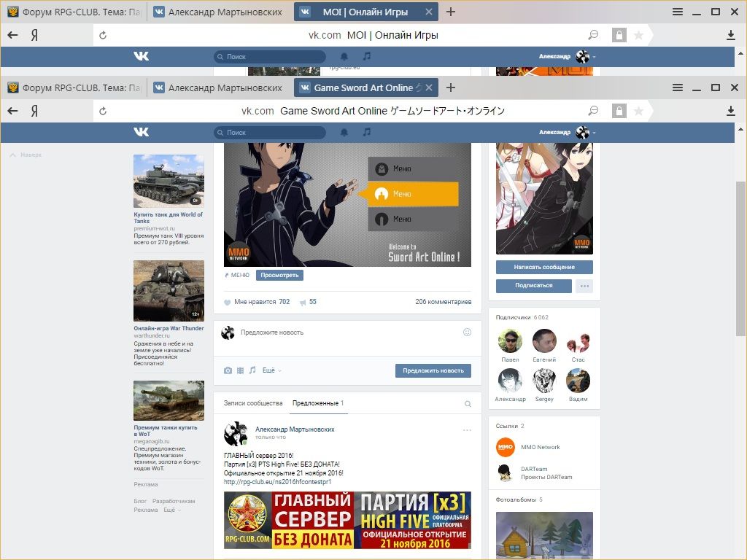This screenshot has width=747, height=560.
Task: Click the Разработчикам footer link
Action: coord(174,502)
